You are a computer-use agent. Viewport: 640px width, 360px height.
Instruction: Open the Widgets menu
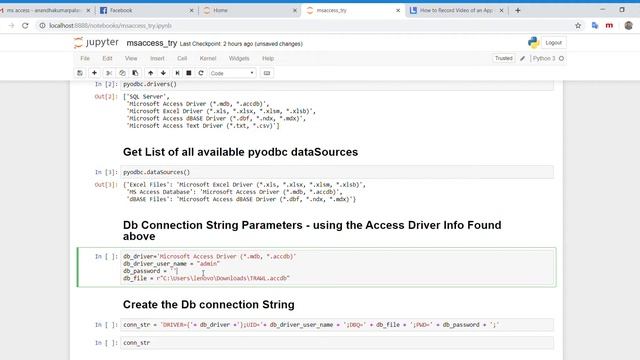(239, 58)
